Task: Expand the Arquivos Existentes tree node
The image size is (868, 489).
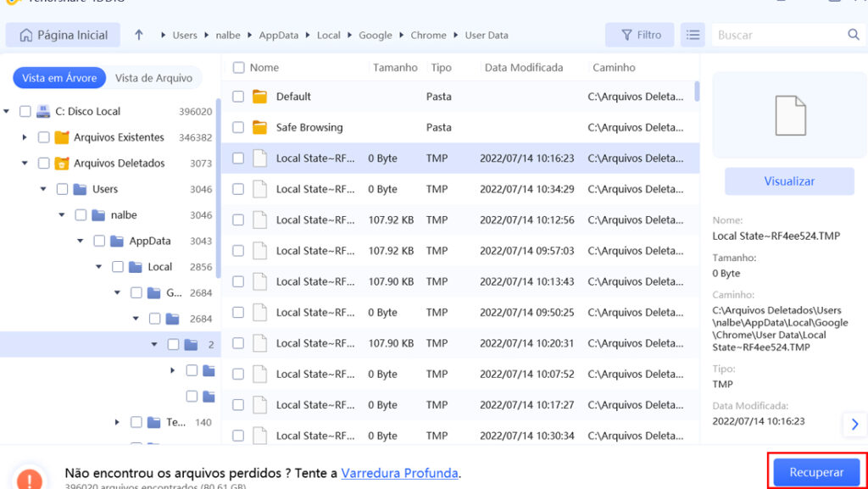Action: tap(25, 137)
